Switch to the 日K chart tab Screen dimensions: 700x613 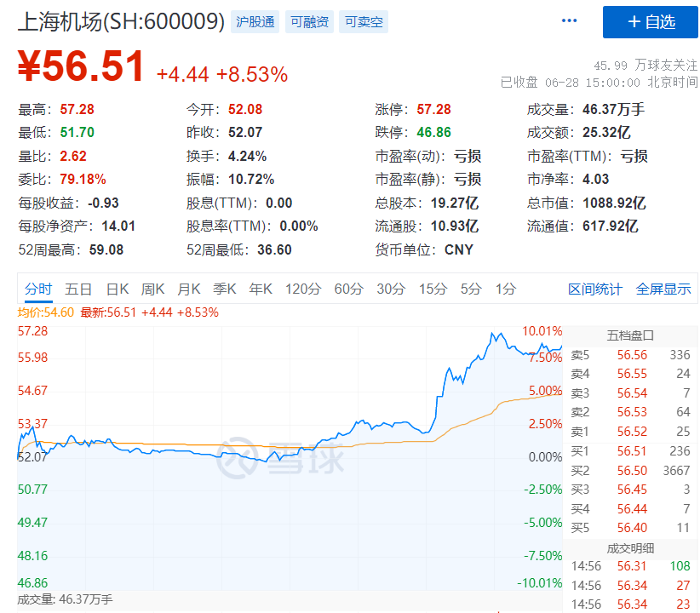[x=117, y=289]
